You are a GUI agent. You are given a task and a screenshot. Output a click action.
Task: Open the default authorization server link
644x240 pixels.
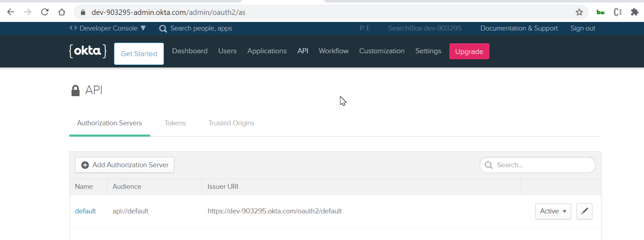[x=85, y=211]
